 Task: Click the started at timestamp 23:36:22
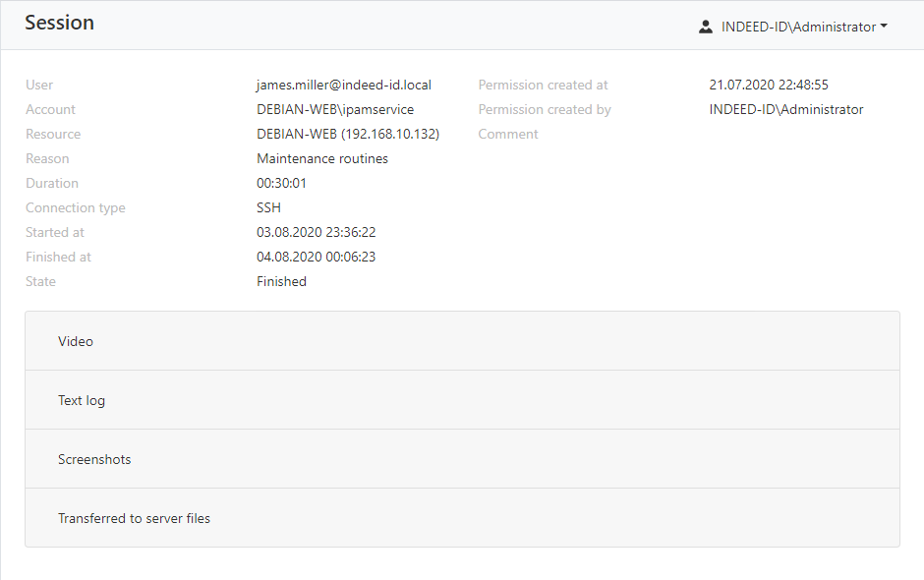pyautogui.click(x=316, y=232)
